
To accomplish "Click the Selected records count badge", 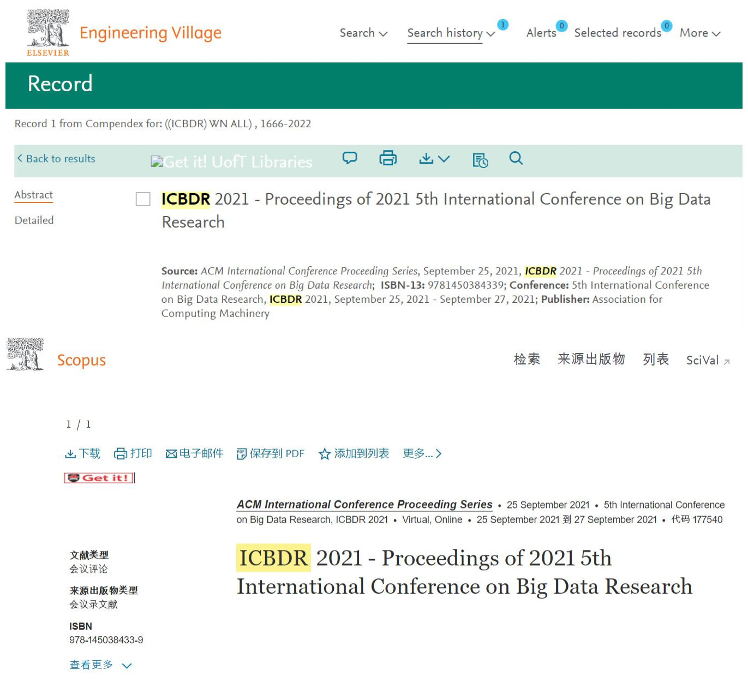I will (666, 26).
